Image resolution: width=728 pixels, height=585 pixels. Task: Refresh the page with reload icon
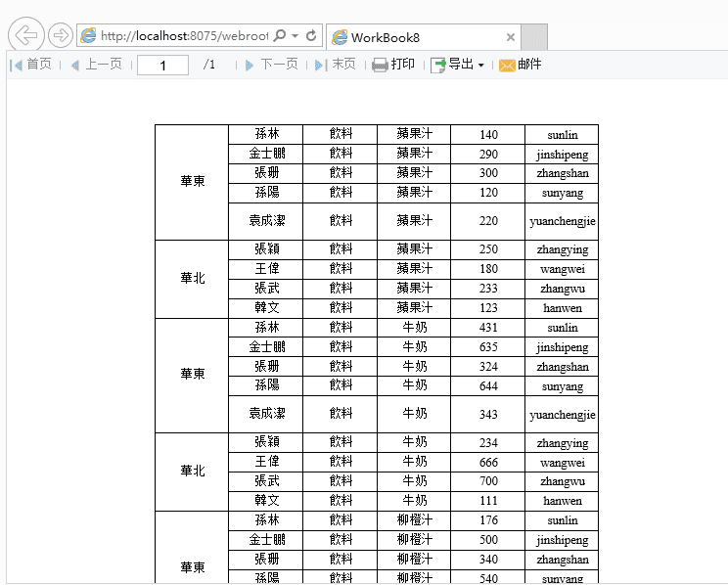311,36
